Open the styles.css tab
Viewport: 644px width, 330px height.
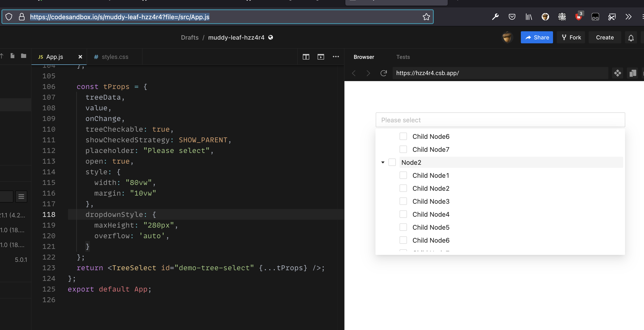(115, 57)
